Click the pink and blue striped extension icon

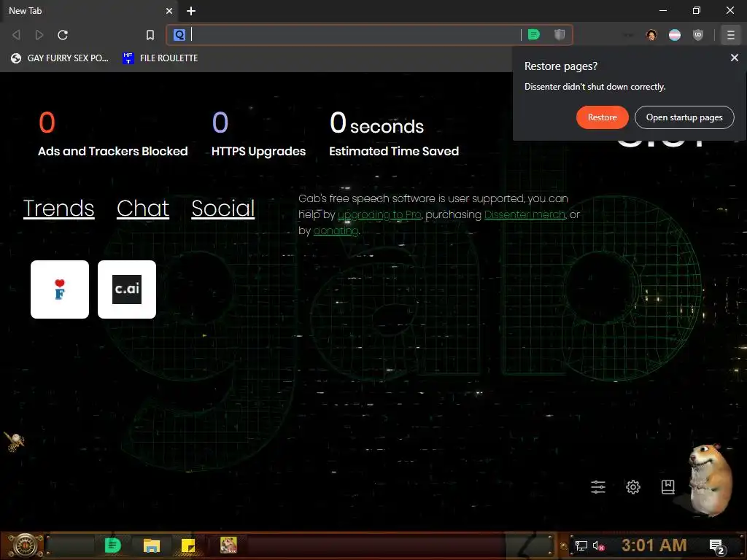tap(675, 35)
